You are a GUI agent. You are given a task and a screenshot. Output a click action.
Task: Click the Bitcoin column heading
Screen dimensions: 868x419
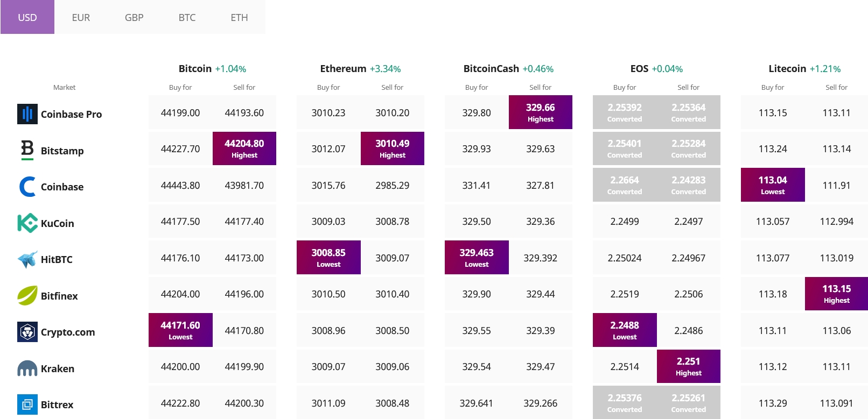point(195,68)
